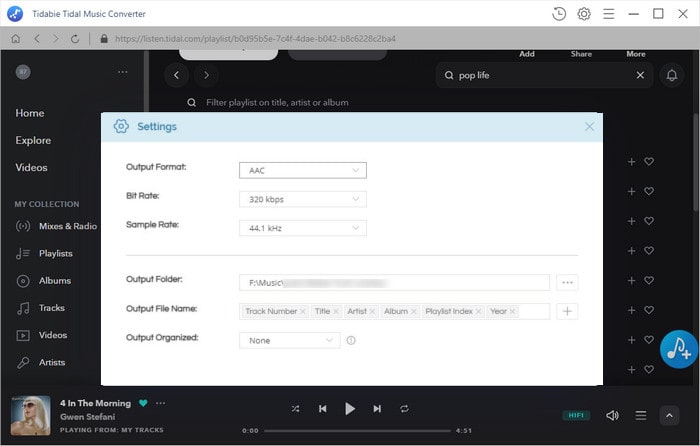Reload the Tidal page
This screenshot has height=446, width=700.
(x=75, y=39)
